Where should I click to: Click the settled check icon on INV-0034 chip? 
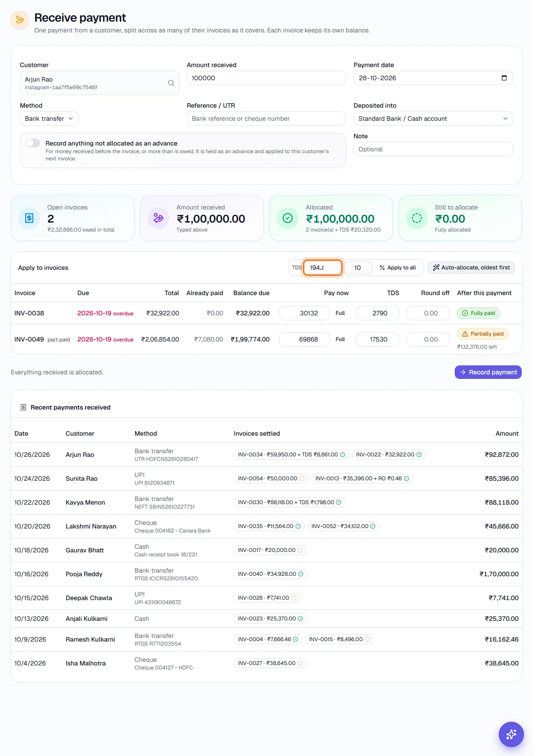343,455
